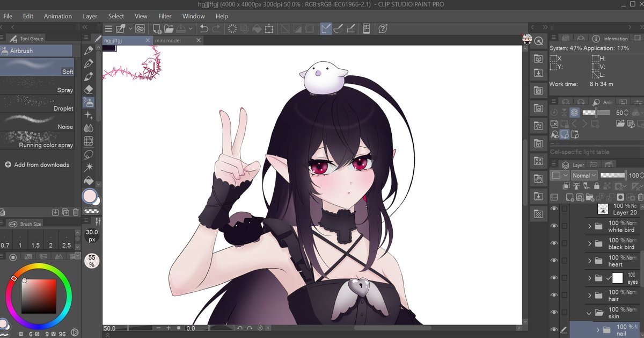Redo the action
Image resolution: width=644 pixels, height=338 pixels.
pos(217,28)
